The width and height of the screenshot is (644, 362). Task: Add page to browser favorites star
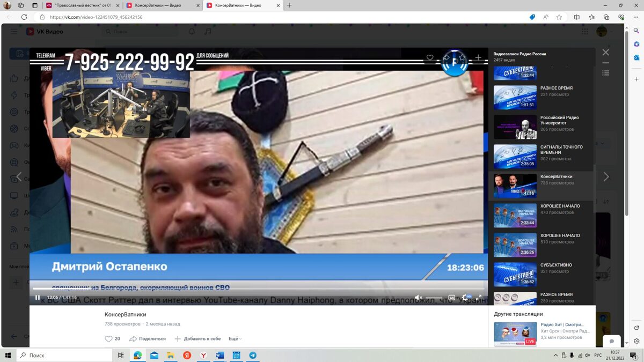(559, 17)
